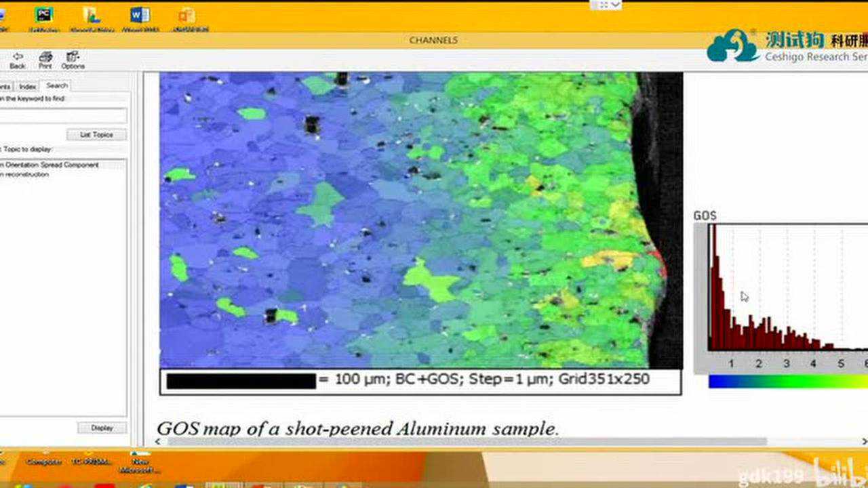Click the Display button

[102, 428]
